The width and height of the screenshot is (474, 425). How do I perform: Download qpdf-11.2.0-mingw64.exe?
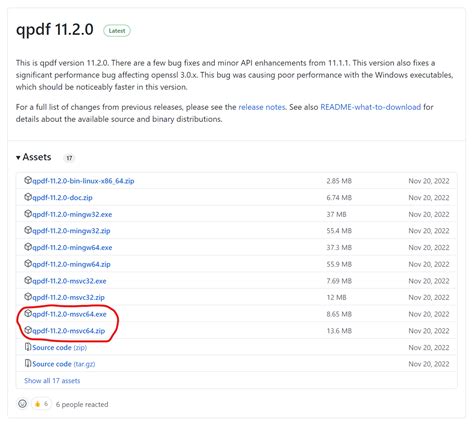point(72,247)
